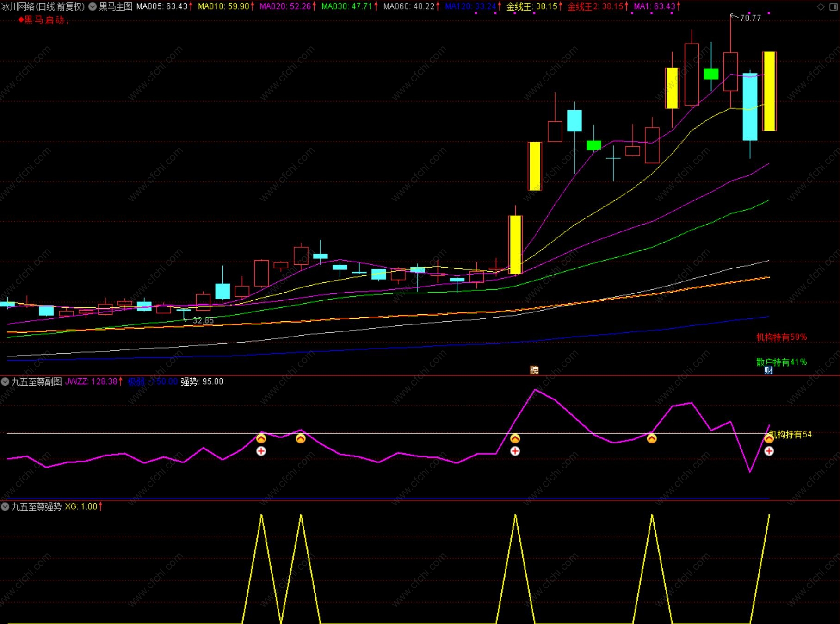The image size is (840, 624).
Task: Click the MA060: 40.22 value
Action: tap(409, 6)
